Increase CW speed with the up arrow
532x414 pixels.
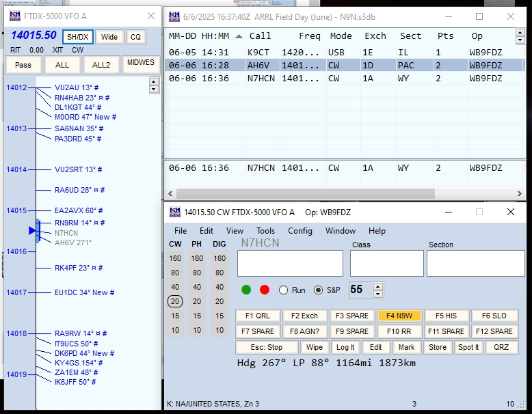tap(378, 286)
